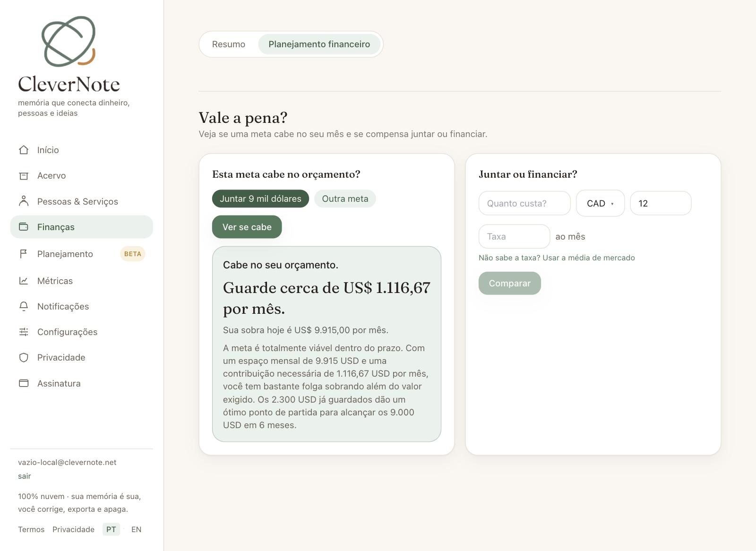
Task: Open the CAD currency dropdown
Action: [600, 203]
